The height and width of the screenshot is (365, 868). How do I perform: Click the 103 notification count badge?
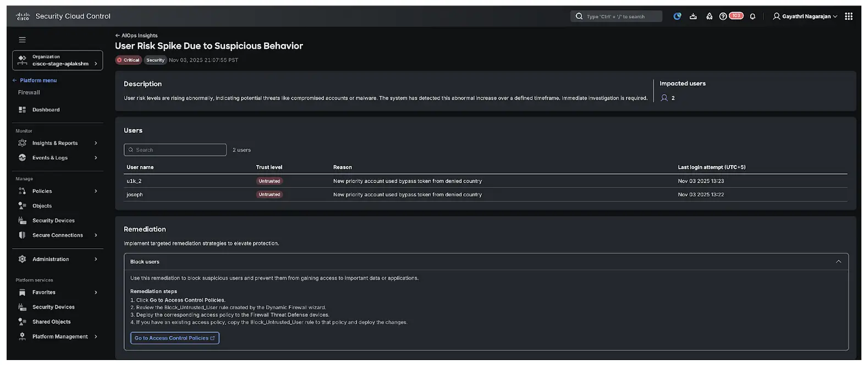coord(736,16)
